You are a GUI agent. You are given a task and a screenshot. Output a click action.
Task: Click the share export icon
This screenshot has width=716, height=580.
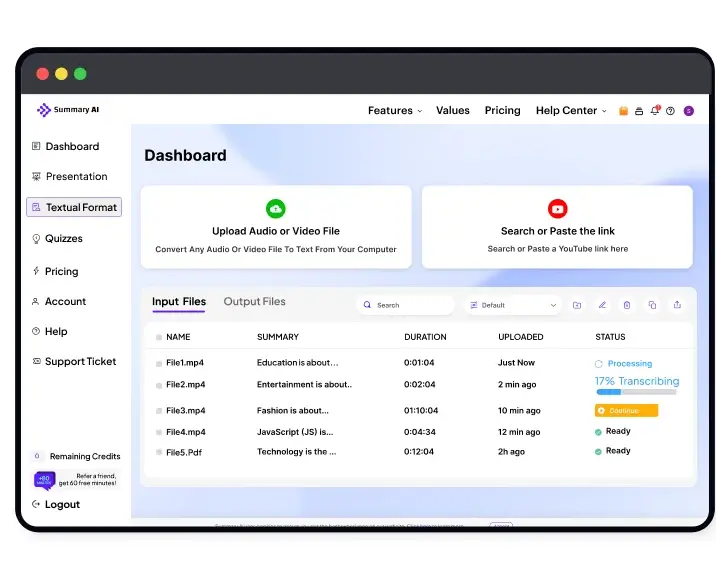(677, 305)
